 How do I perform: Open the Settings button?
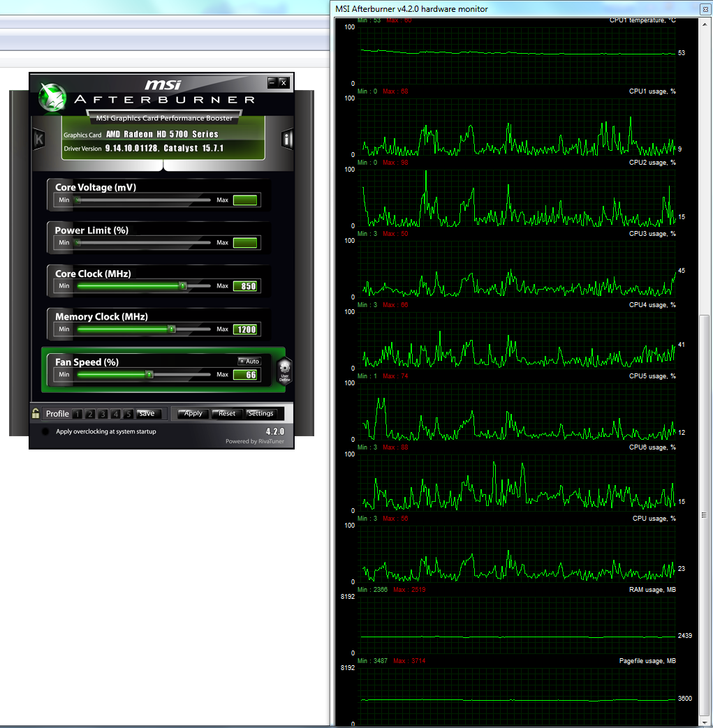click(260, 414)
